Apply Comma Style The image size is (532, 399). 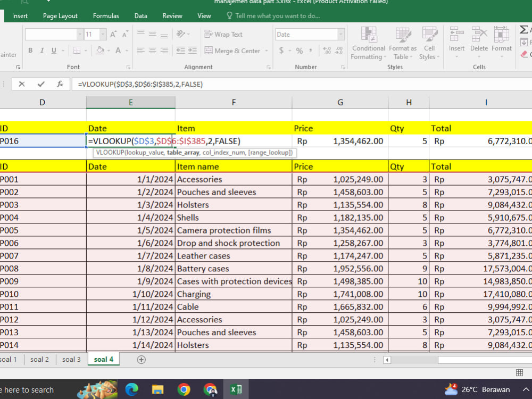tap(311, 51)
